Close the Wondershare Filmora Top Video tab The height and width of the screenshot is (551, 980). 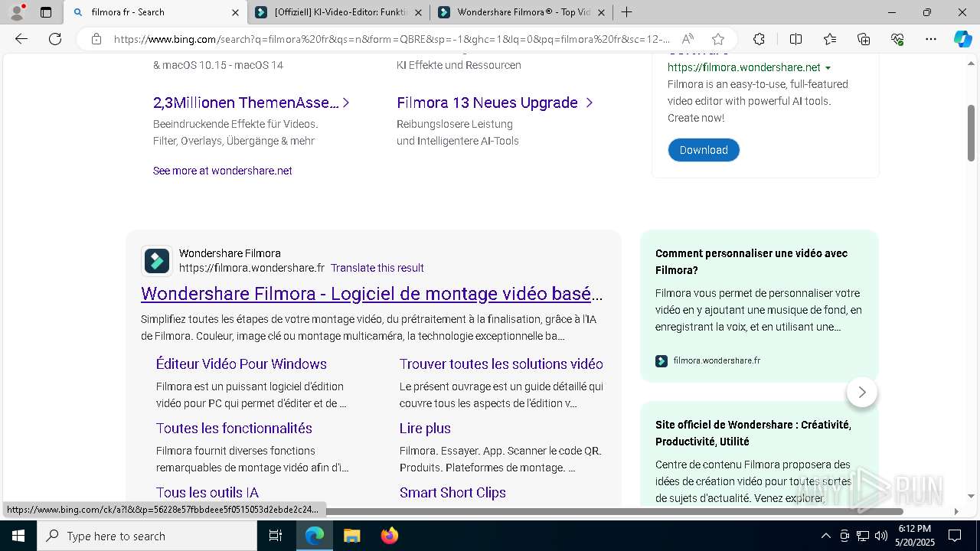click(601, 12)
